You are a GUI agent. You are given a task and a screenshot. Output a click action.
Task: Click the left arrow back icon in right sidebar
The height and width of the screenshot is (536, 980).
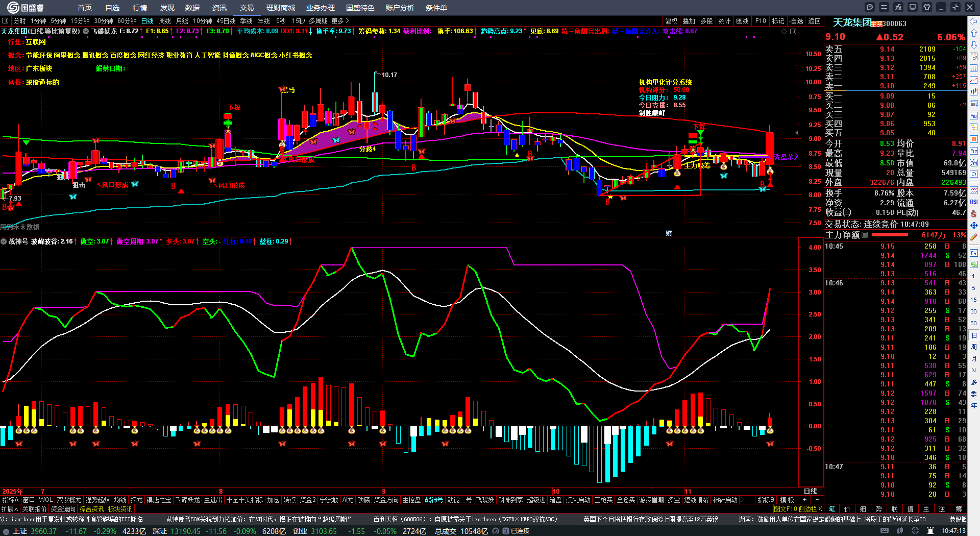(974, 21)
